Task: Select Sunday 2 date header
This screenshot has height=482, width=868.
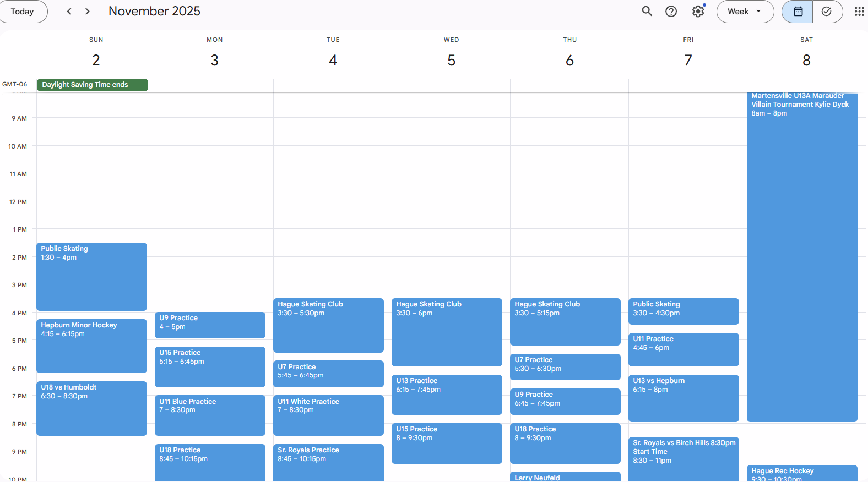Action: click(96, 60)
